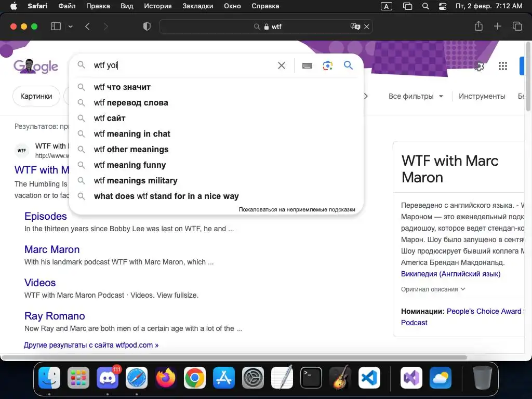Open Terminal from the Dock
The height and width of the screenshot is (399, 532).
pos(311,378)
